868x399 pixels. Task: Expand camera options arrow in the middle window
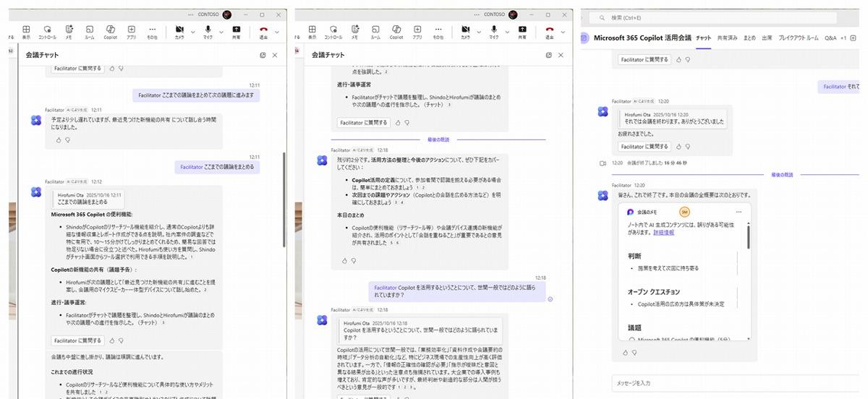(477, 32)
